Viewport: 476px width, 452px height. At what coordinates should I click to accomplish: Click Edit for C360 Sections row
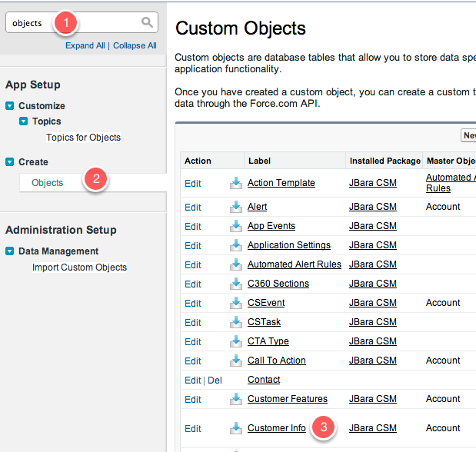point(193,284)
